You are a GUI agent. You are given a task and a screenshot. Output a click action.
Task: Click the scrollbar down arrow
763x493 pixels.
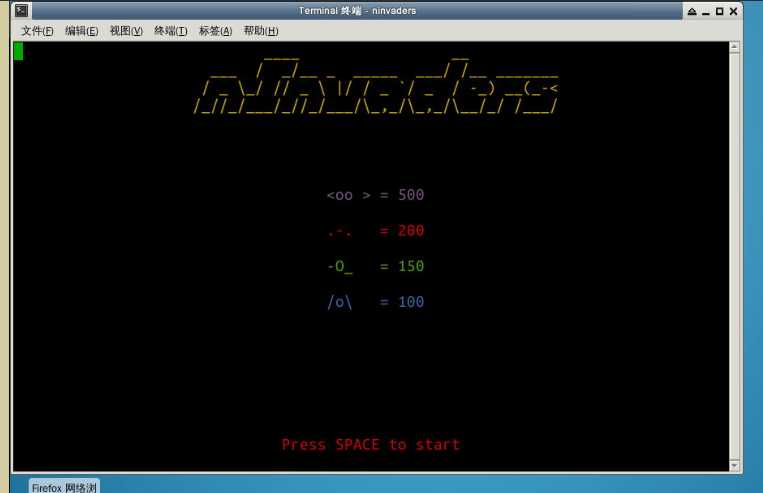pyautogui.click(x=735, y=465)
